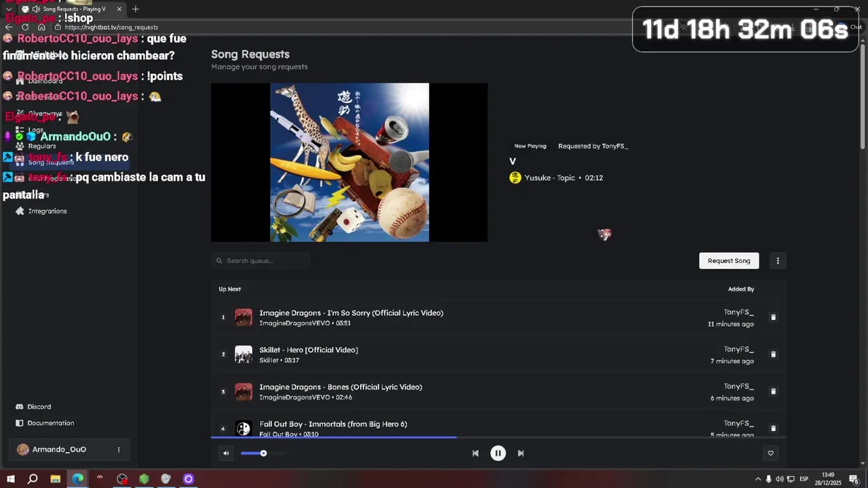
Task: Delete Imagine Dragons I'm So Sorry from queue
Action: (x=773, y=317)
